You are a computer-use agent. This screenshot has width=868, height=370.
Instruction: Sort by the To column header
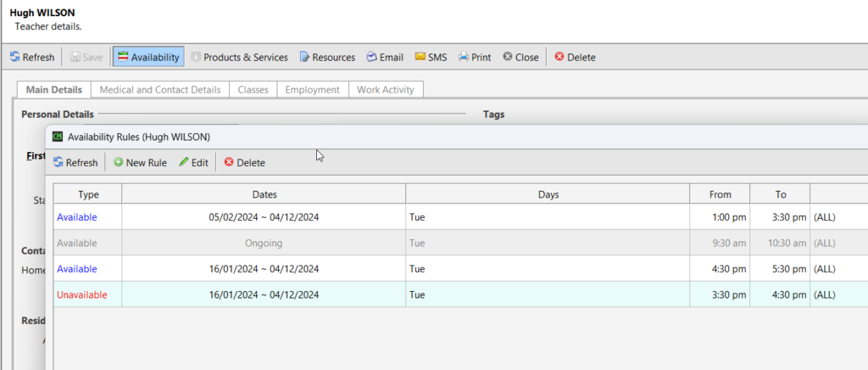click(781, 194)
